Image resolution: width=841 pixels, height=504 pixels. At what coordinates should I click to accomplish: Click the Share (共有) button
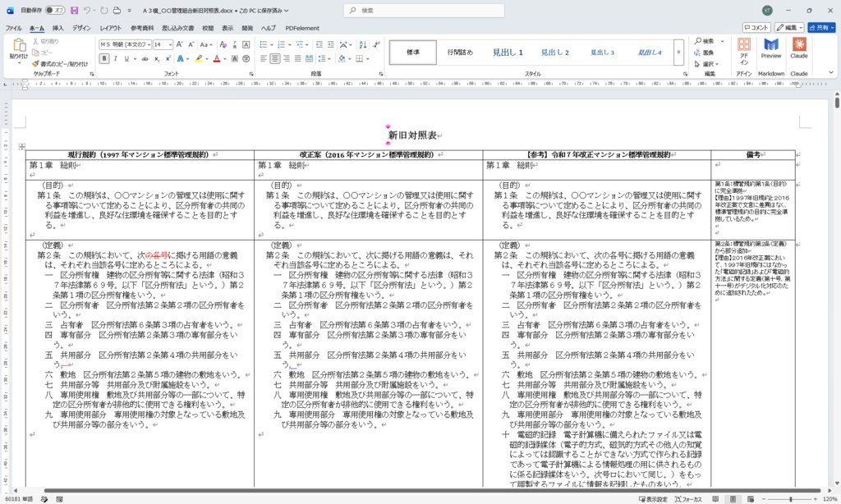coord(821,27)
